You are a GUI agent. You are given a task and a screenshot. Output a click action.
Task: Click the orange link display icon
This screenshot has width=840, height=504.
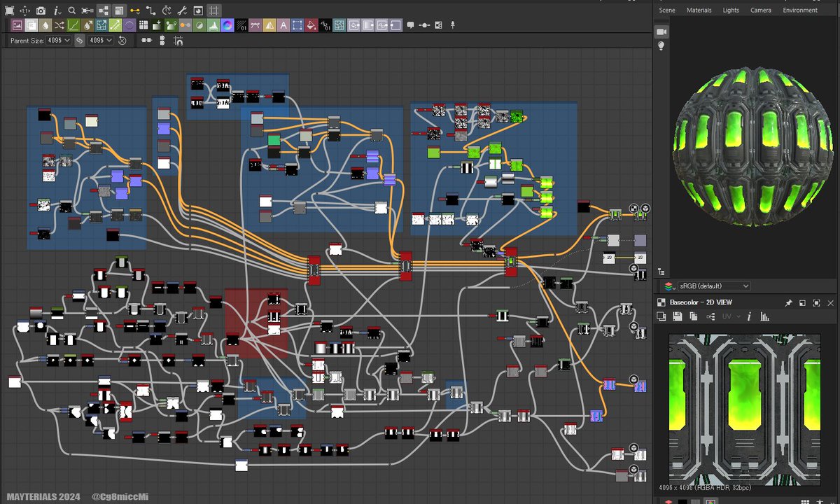coord(134,10)
